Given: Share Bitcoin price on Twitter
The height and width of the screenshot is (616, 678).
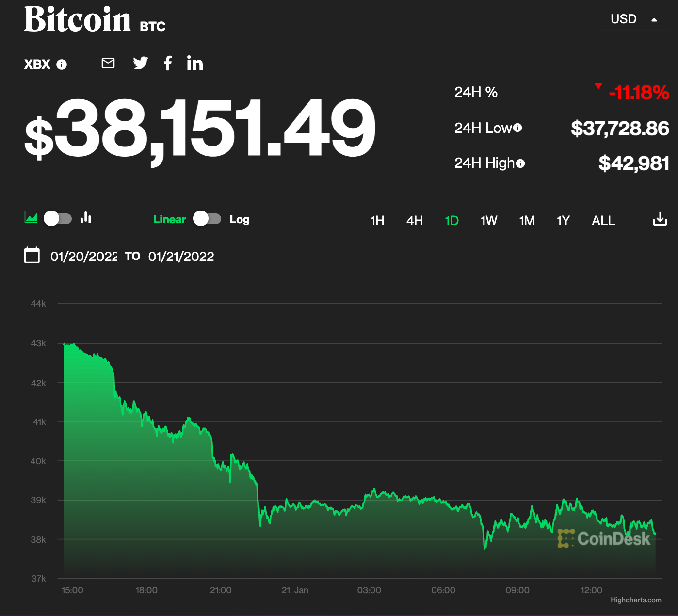Looking at the screenshot, I should click(140, 63).
